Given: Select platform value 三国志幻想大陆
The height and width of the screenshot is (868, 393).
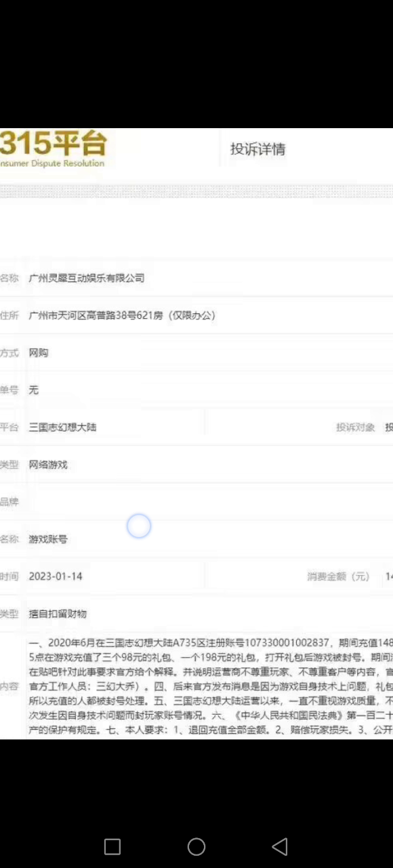Looking at the screenshot, I should tap(62, 427).
